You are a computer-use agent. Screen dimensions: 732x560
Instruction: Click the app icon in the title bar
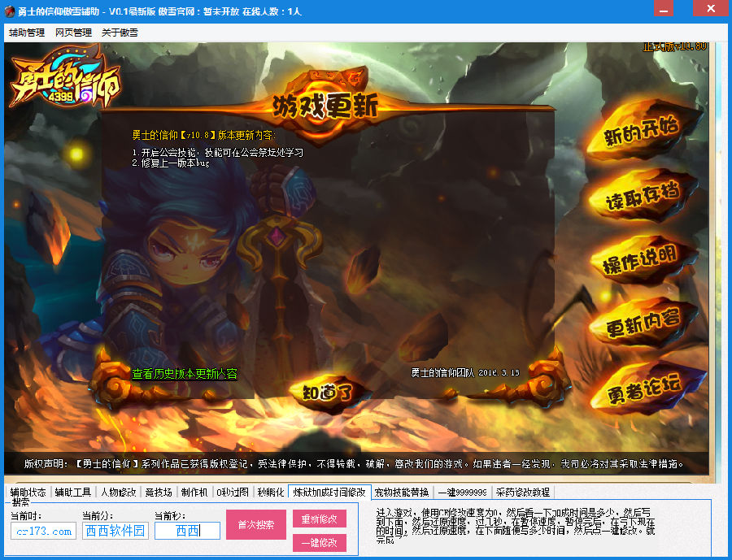(x=9, y=11)
